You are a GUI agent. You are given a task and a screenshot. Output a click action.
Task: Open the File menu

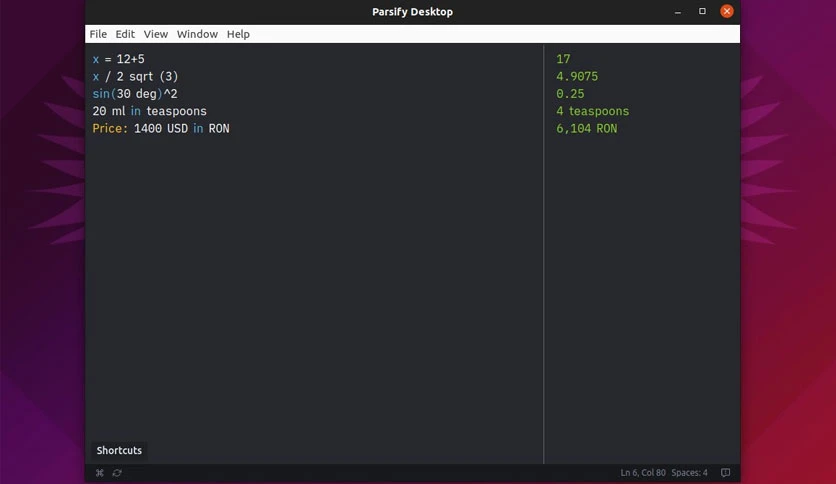(98, 34)
